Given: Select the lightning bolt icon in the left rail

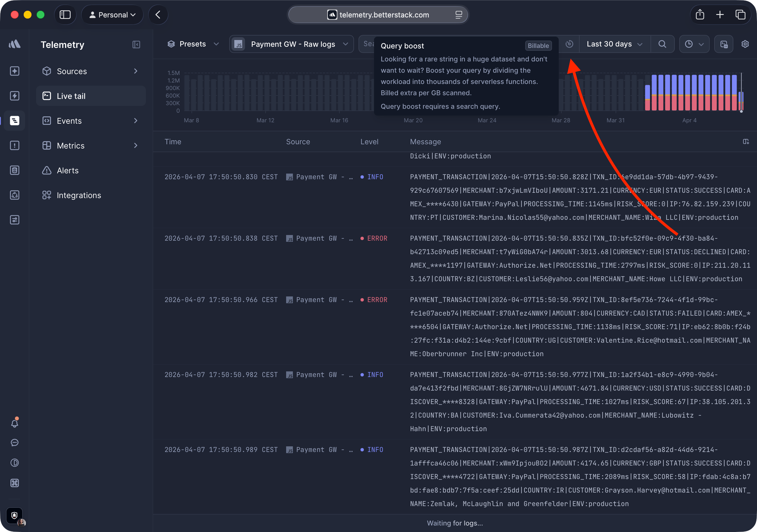Looking at the screenshot, I should [15, 96].
